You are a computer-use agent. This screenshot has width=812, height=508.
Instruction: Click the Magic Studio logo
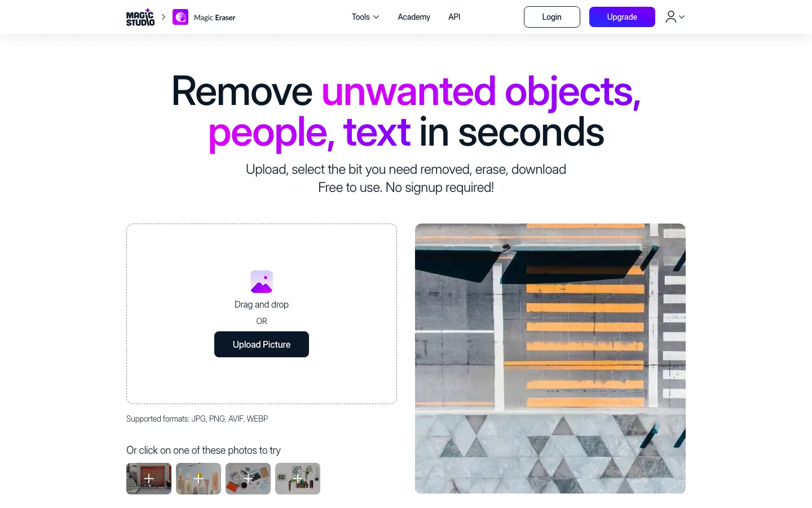140,17
